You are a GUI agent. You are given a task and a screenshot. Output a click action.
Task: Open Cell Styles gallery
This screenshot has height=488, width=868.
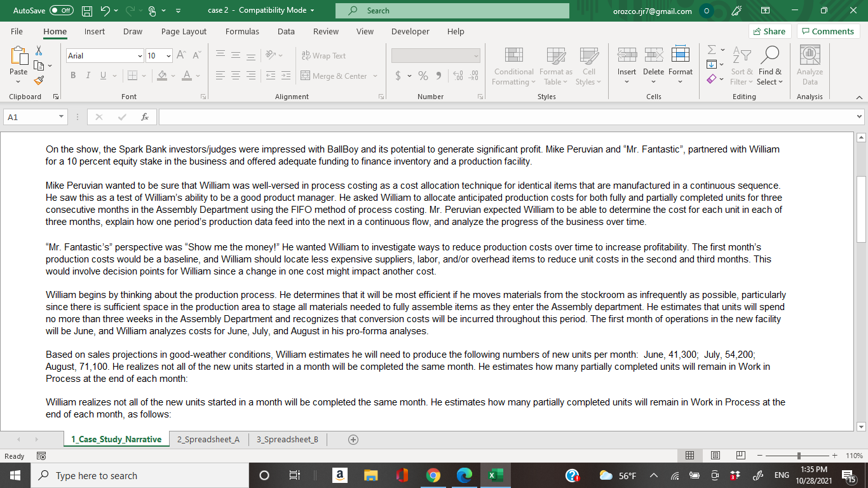click(589, 66)
